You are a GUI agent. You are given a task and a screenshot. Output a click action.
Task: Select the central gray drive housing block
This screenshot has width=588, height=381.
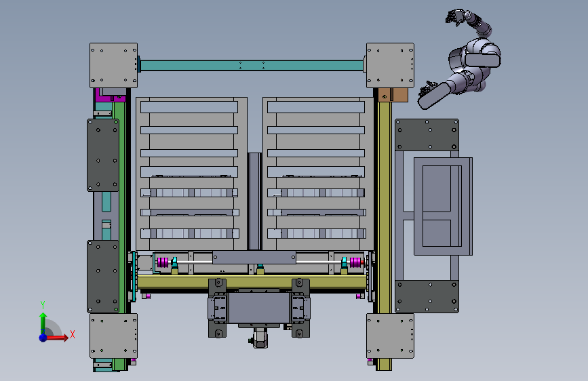pyautogui.click(x=259, y=308)
